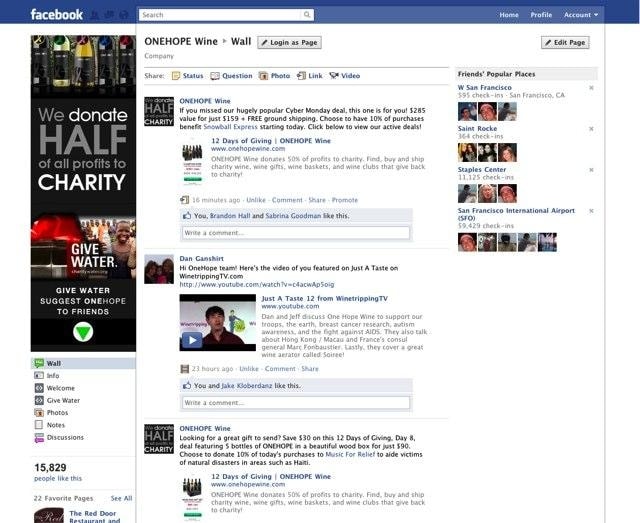
Task: Click green down arrow on Give Water banner
Action: pos(83,332)
